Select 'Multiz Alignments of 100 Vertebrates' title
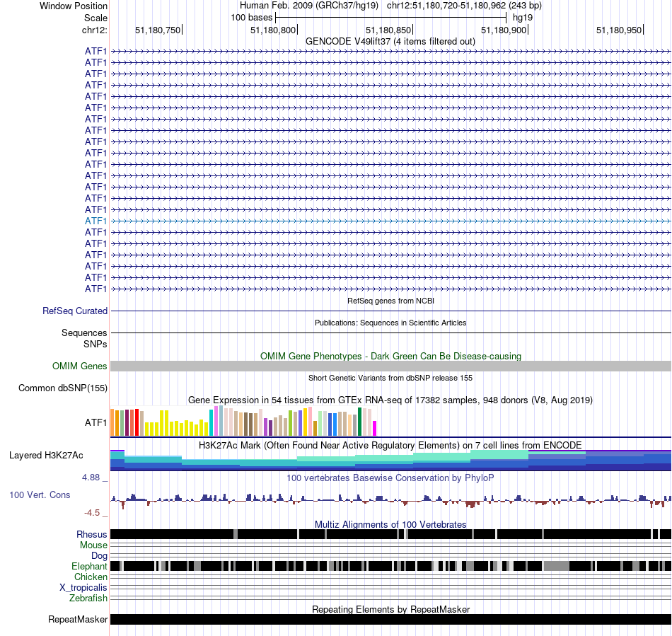This screenshot has height=636, width=672. coord(390,524)
